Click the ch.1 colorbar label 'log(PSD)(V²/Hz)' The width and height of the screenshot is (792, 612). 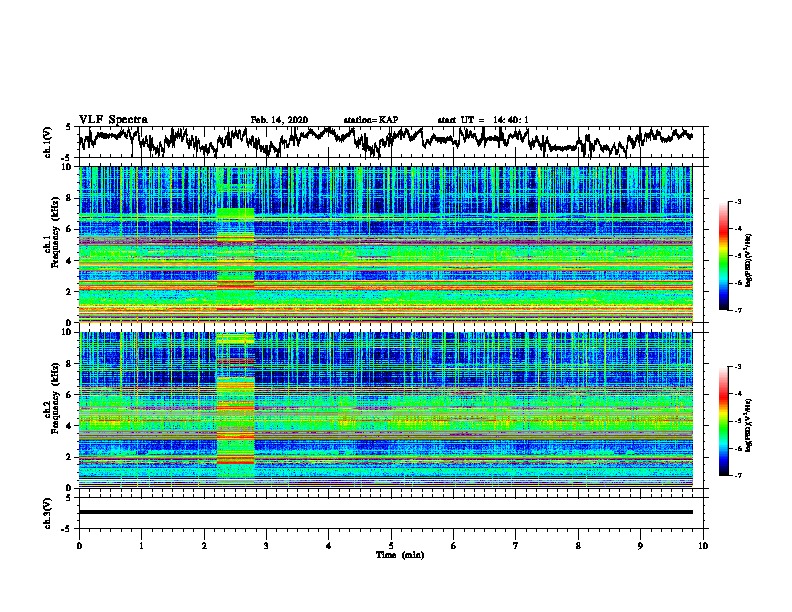749,261
